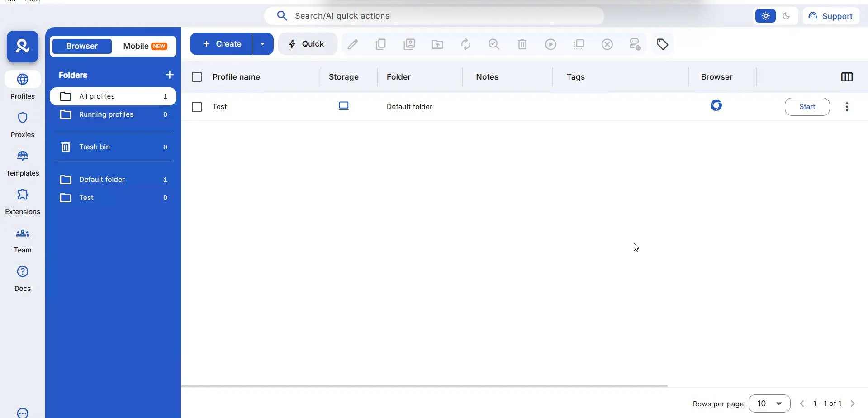
Task: Click the tag icon in toolbar
Action: coord(663,44)
